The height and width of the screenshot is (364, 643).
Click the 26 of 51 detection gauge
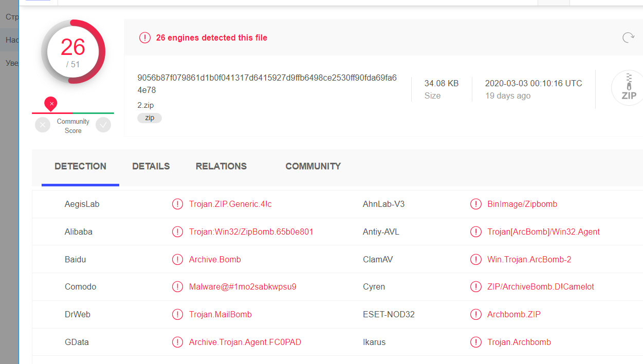[x=73, y=51]
